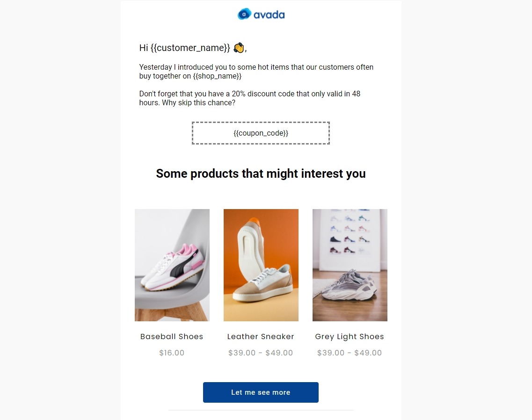
Task: Open the Grey Light Shoes product image
Action: coord(350,265)
